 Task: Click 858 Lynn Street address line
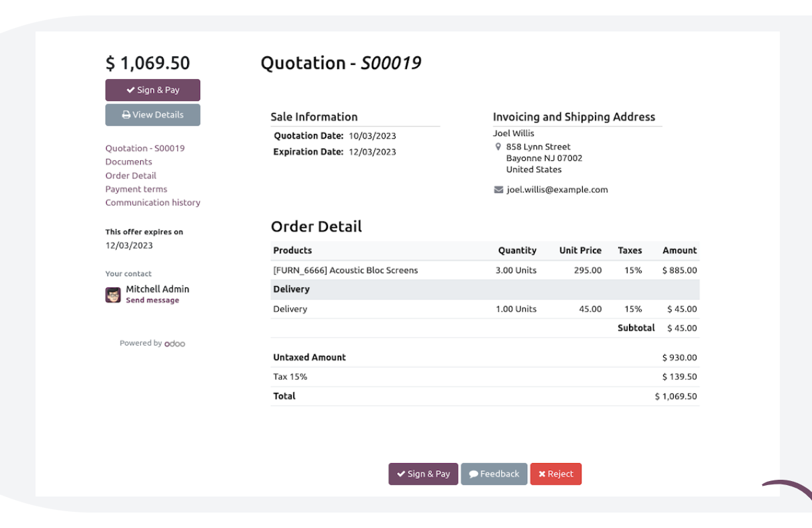point(538,147)
